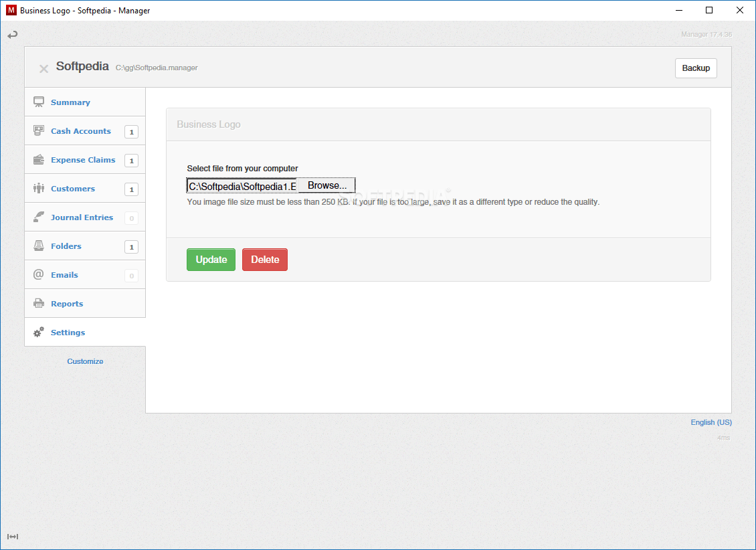Minimize the Manager window
This screenshot has width=756, height=550.
point(679,10)
